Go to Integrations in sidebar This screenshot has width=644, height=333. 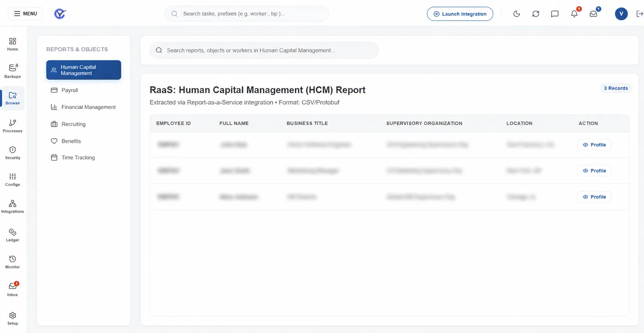click(13, 207)
